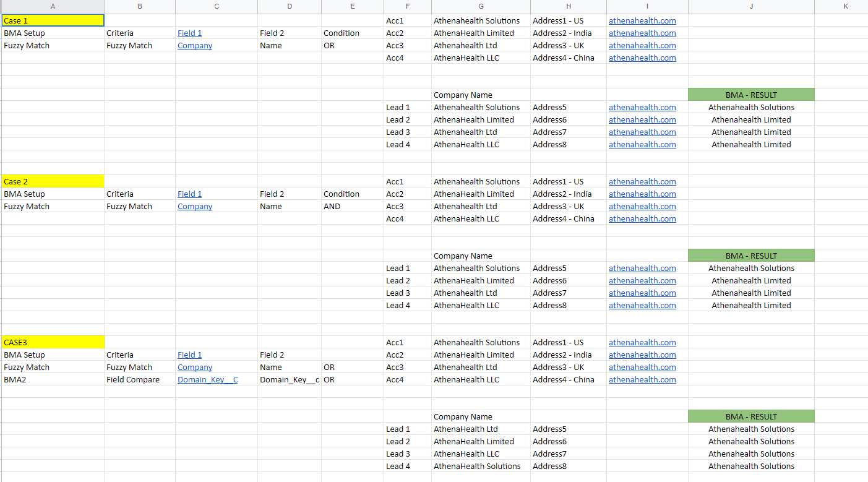Open athenahealth.com link in Case 1 Acc4 row
Image resolution: width=868 pixels, height=482 pixels.
click(642, 58)
